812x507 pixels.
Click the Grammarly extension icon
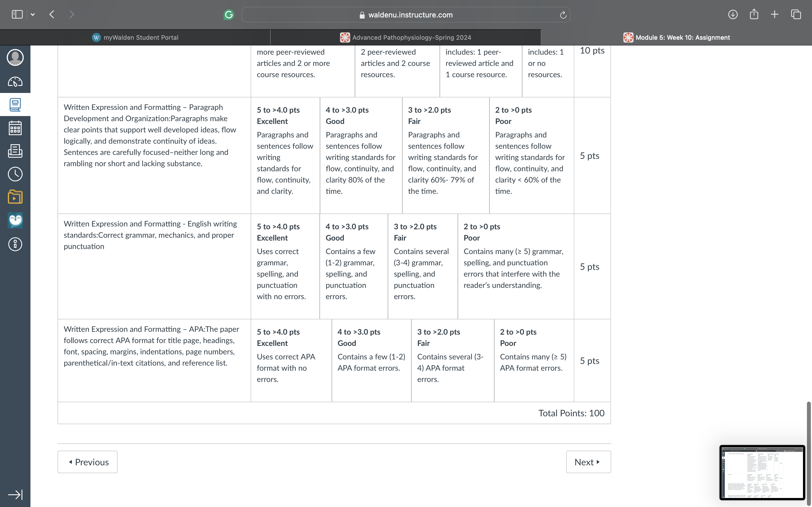coord(229,14)
